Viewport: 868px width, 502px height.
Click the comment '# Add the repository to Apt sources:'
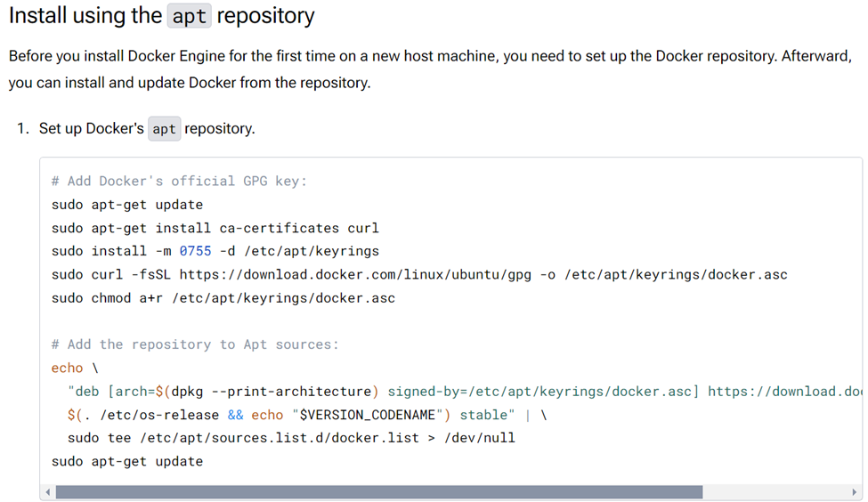[195, 344]
